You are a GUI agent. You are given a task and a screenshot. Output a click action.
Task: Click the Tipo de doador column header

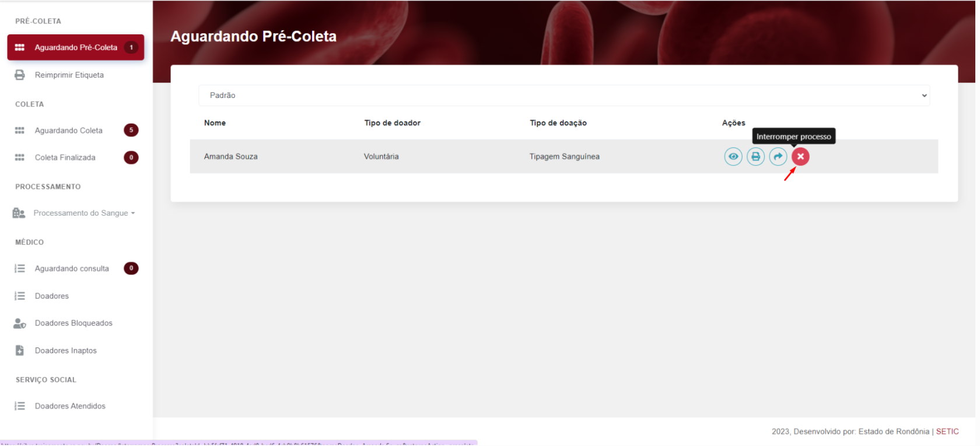tap(392, 122)
